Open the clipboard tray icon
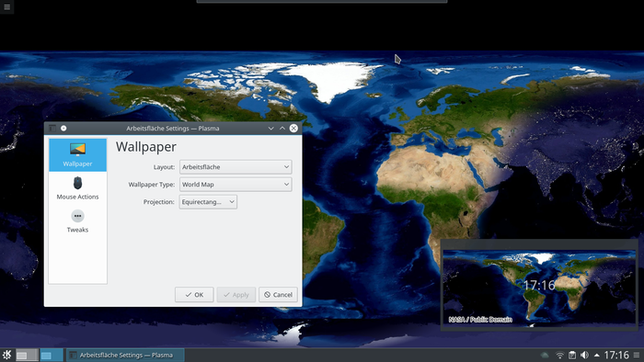The image size is (644, 362). (x=571, y=355)
